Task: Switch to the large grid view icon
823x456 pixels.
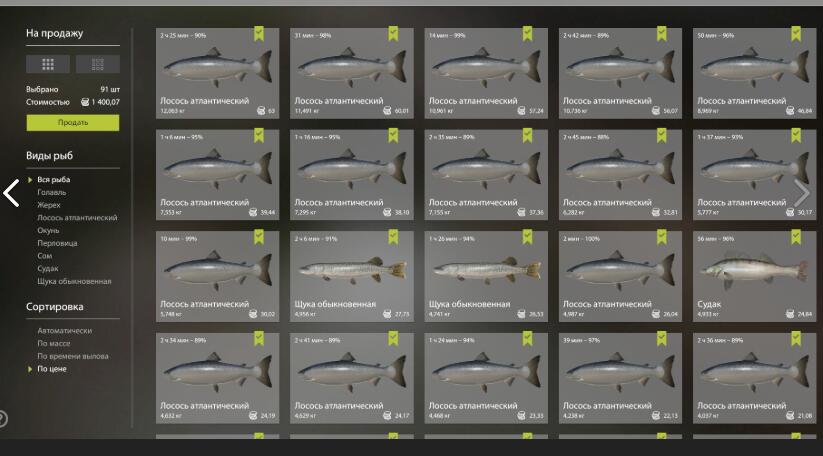Action: point(48,64)
